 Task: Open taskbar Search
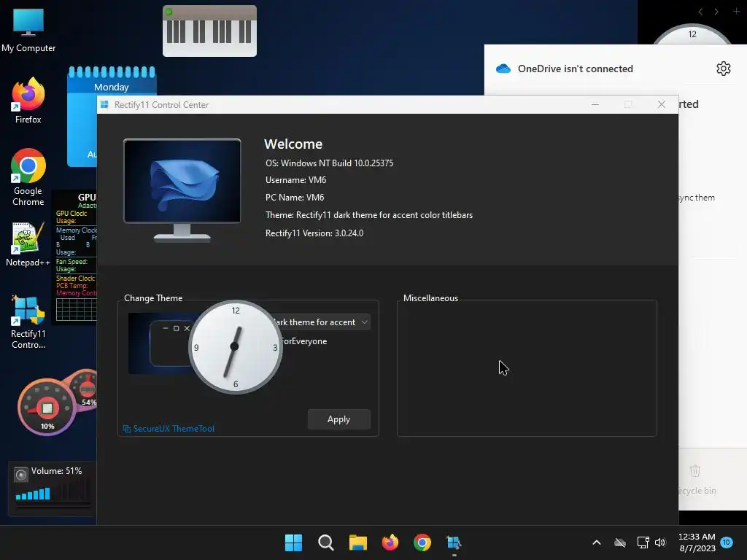point(326,542)
